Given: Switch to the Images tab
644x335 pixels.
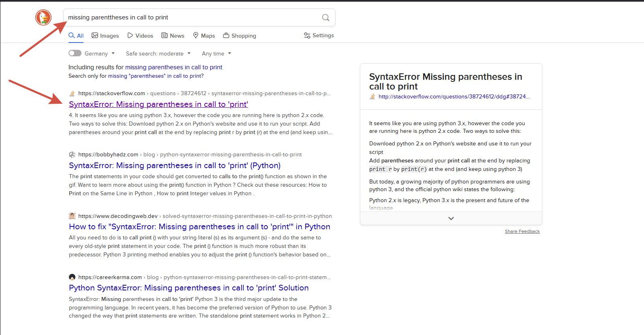Looking at the screenshot, I should click(105, 36).
